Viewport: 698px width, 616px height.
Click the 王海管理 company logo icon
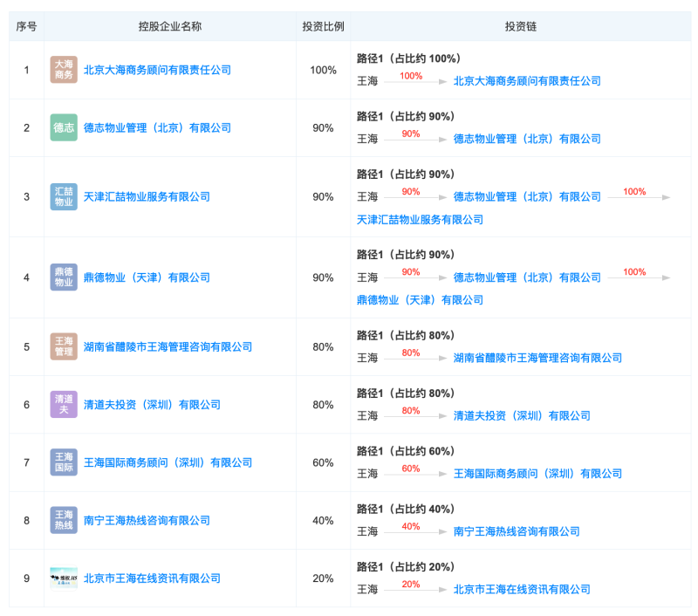64,346
